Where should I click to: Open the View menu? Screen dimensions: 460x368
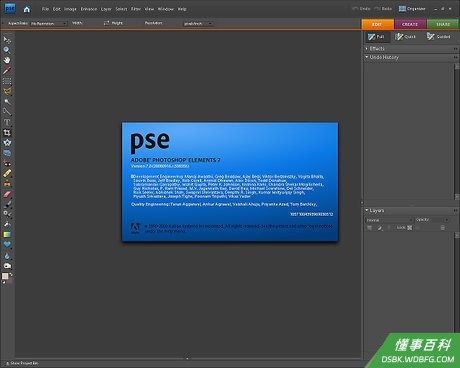pos(149,9)
